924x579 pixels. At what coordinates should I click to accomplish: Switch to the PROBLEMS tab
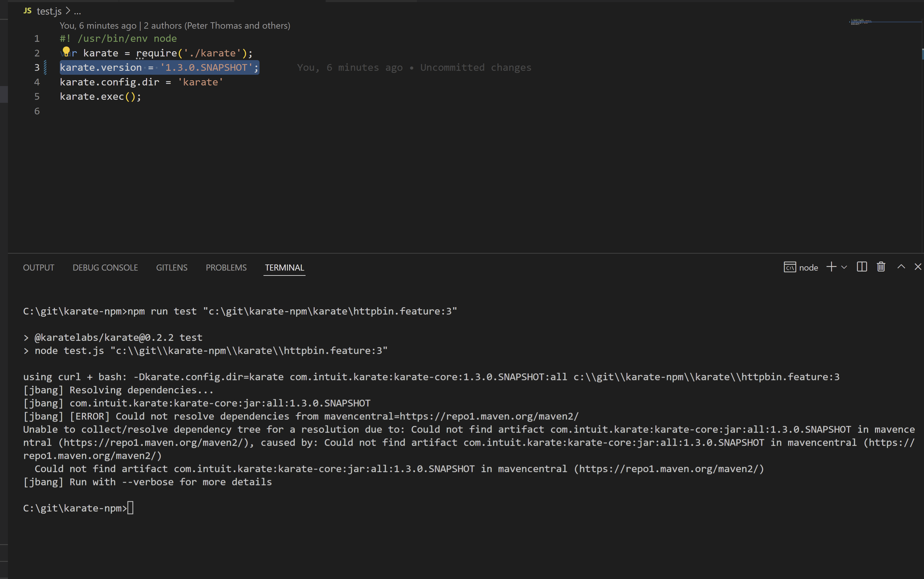[x=226, y=267]
